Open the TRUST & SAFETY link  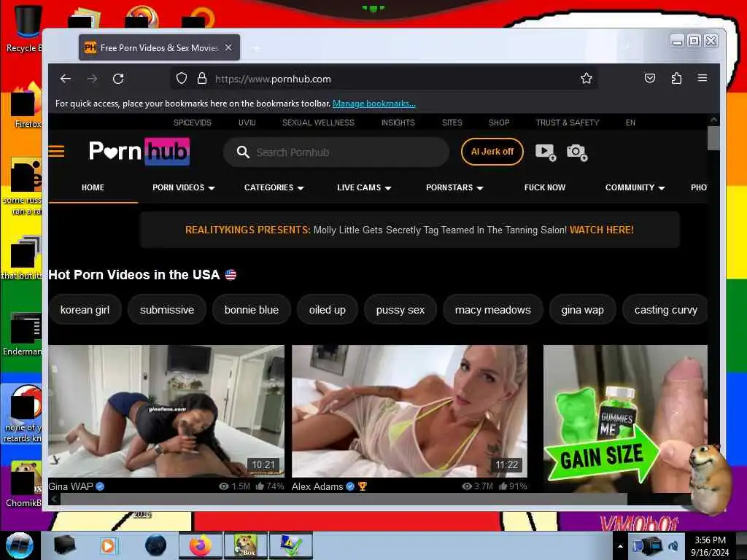(568, 122)
